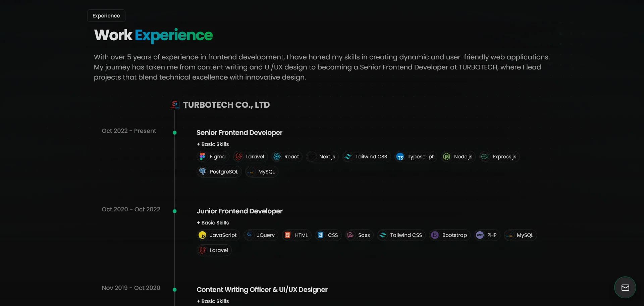Click the Figma icon in Senior skills
The image size is (644, 306).
click(203, 156)
